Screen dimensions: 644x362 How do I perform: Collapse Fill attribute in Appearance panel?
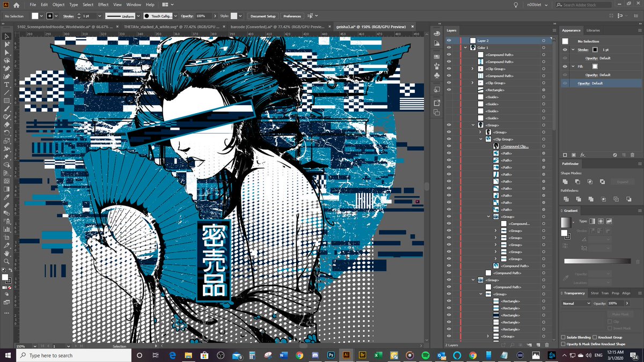[x=573, y=67]
